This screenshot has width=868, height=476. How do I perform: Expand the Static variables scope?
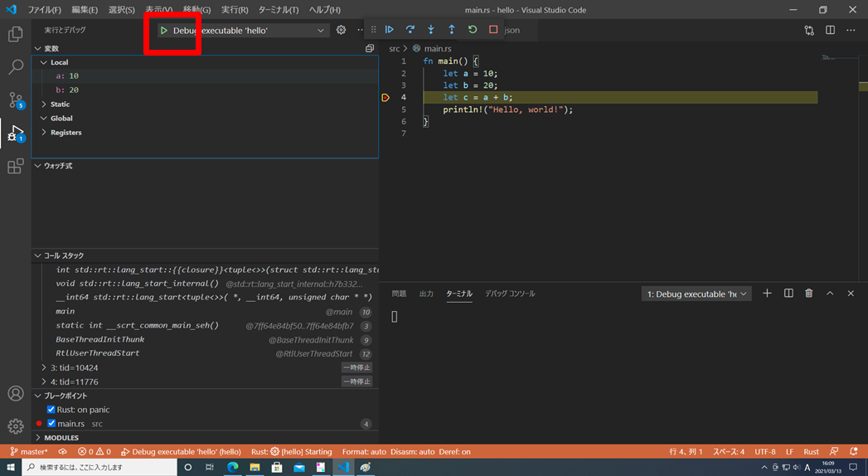click(44, 104)
